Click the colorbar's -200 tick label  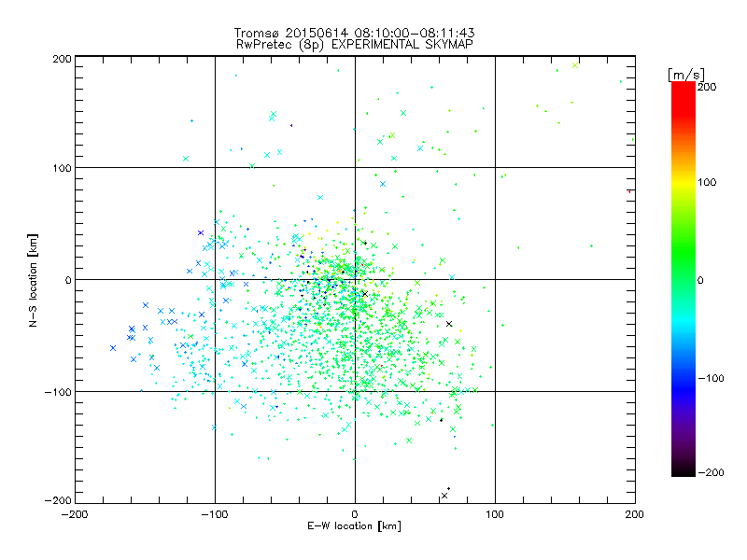711,472
